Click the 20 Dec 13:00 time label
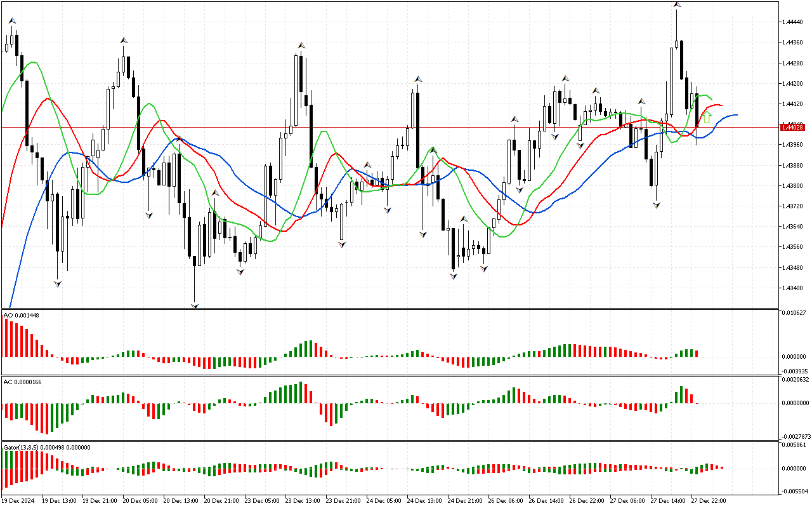Screen dimensions: 812x508 point(181,501)
